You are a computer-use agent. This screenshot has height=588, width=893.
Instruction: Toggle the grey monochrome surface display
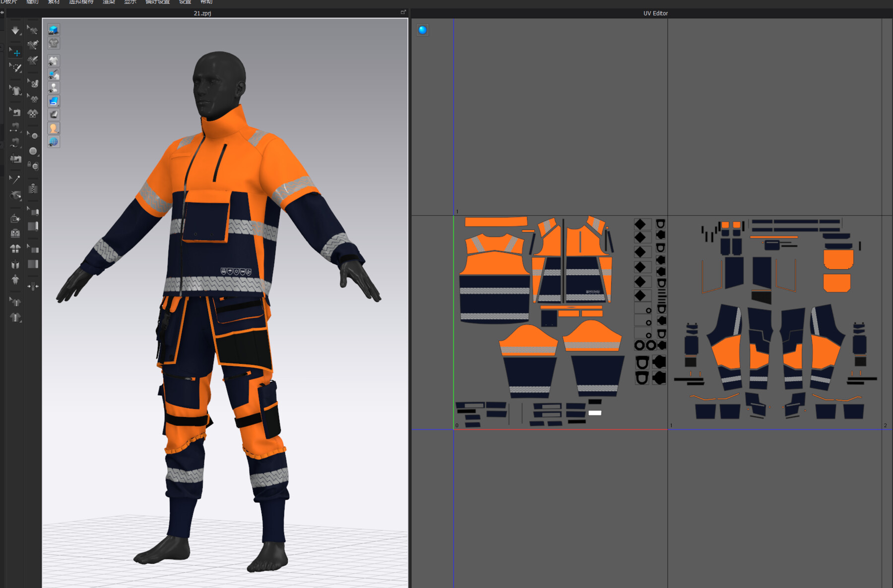54,115
